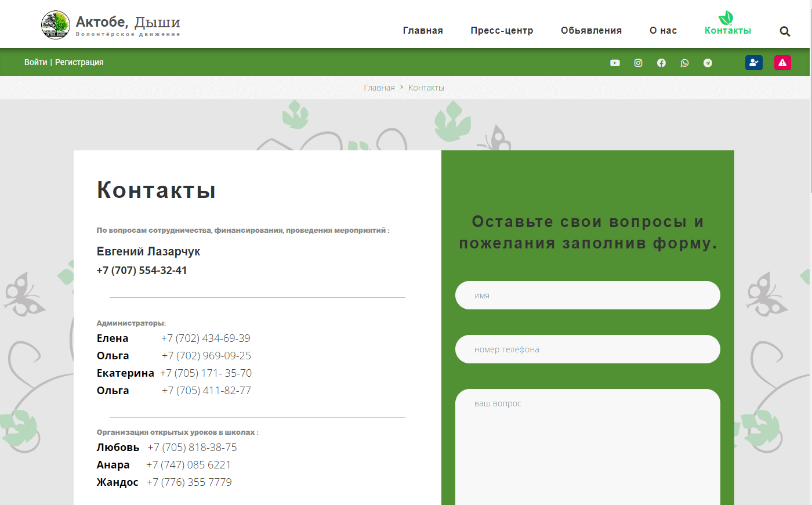Viewport: 812px width, 505px height.
Task: Open the Объявления menu item
Action: pos(591,31)
